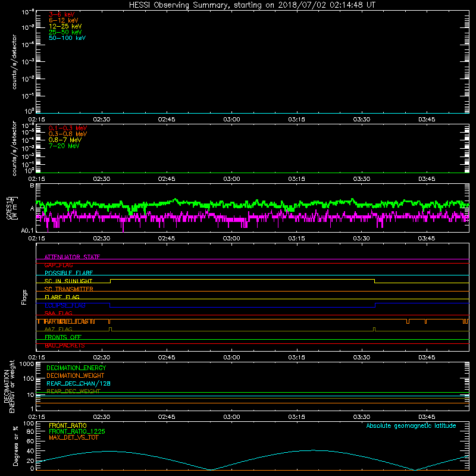Select the 25-50 keV legend label
This screenshot has width=476, height=476.
[65, 32]
